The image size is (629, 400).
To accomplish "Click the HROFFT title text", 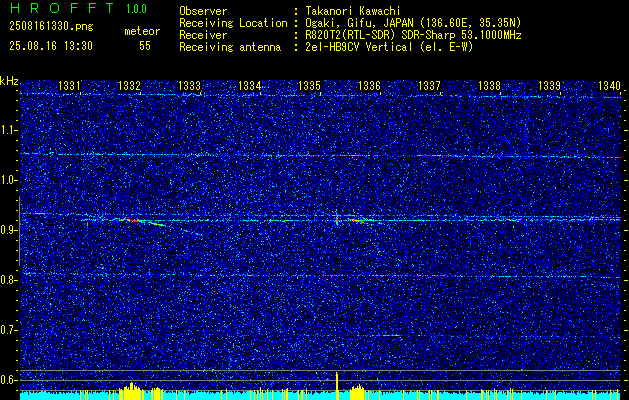I will coord(63,8).
